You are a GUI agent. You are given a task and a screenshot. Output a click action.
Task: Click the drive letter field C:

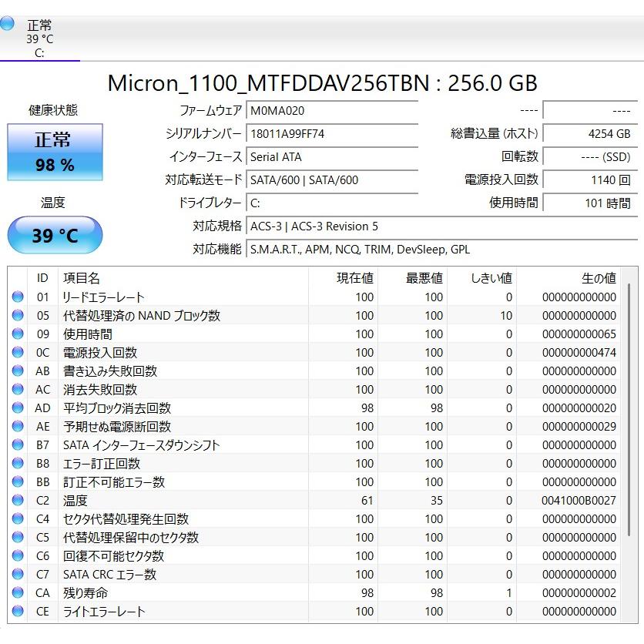point(332,203)
